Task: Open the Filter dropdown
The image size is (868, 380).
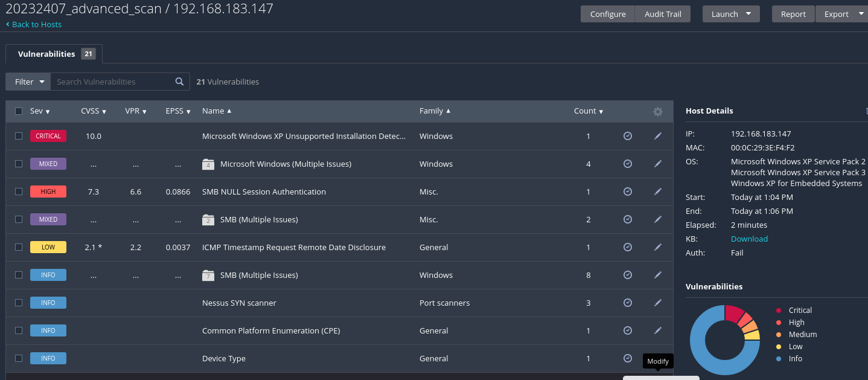Action: 28,82
